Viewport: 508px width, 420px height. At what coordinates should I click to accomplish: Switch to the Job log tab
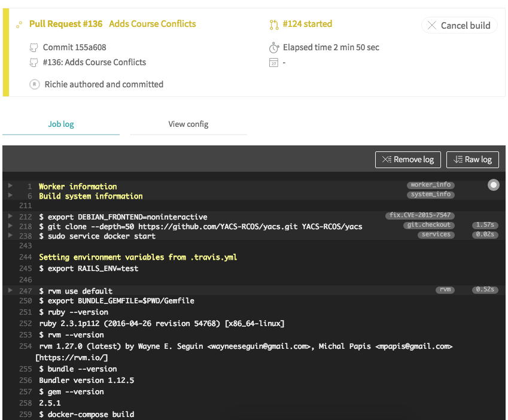61,124
